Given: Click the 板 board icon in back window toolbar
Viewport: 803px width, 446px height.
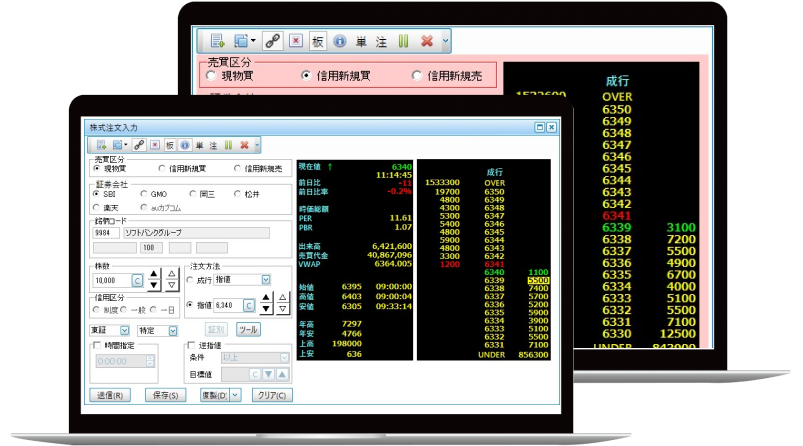Looking at the screenshot, I should click(317, 42).
